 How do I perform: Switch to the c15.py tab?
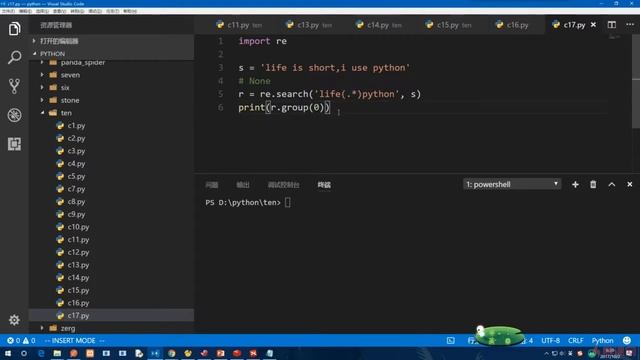[x=448, y=25]
